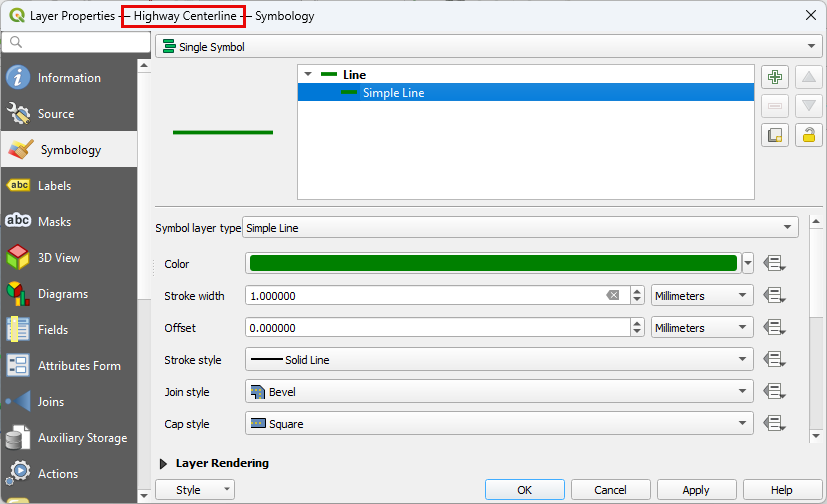Open data-defined override for Join style
The height and width of the screenshot is (504, 827).
coord(774,392)
